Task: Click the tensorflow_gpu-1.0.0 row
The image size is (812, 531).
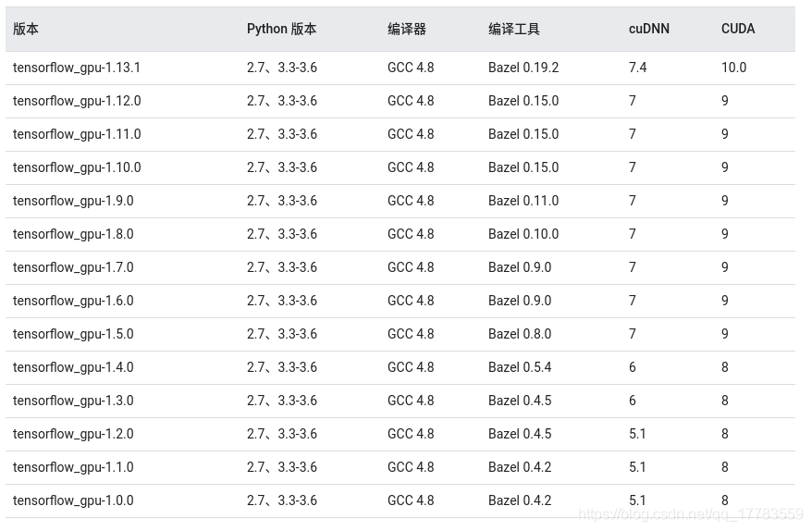Action: pos(73,500)
